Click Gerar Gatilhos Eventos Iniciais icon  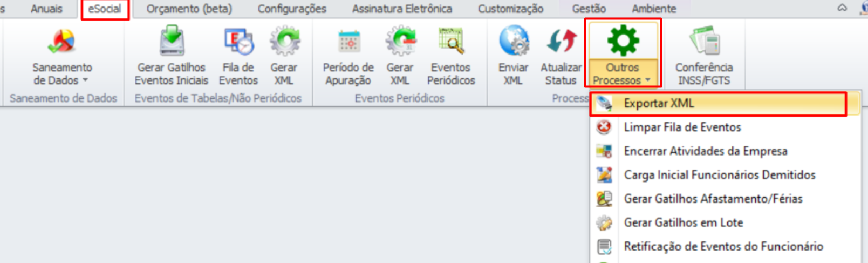click(172, 41)
